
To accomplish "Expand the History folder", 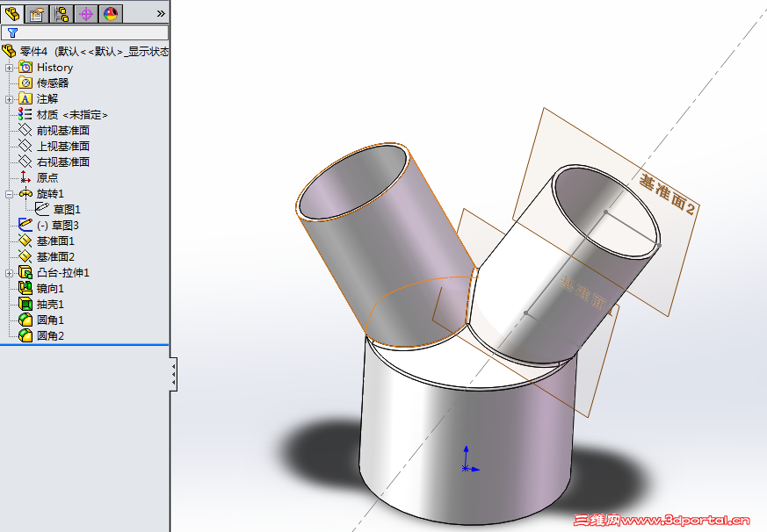I will coord(9,68).
